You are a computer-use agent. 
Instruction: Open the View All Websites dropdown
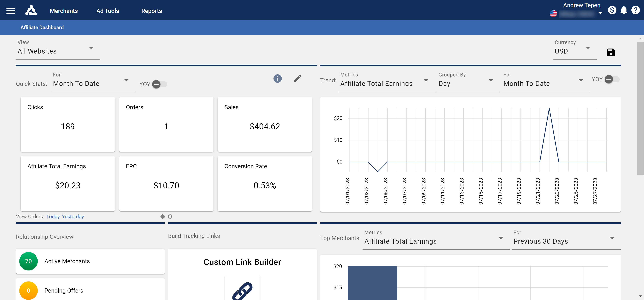pyautogui.click(x=58, y=49)
